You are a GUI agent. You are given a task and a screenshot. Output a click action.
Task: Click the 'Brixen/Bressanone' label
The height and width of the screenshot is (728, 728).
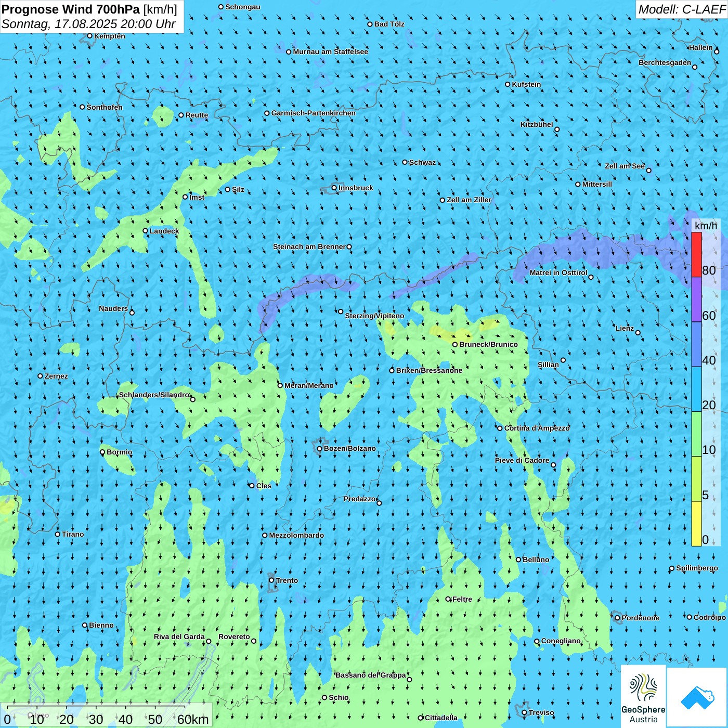click(x=429, y=370)
